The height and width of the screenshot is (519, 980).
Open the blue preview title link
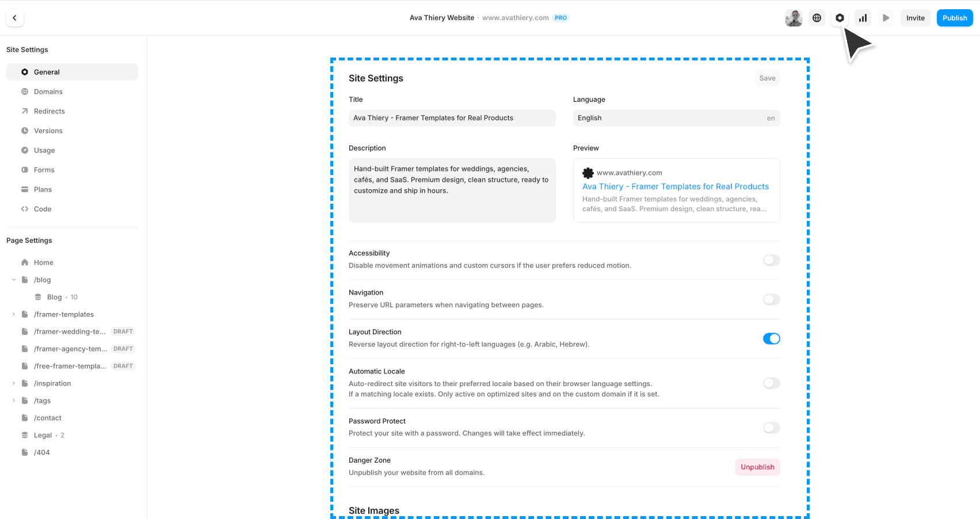pyautogui.click(x=676, y=186)
